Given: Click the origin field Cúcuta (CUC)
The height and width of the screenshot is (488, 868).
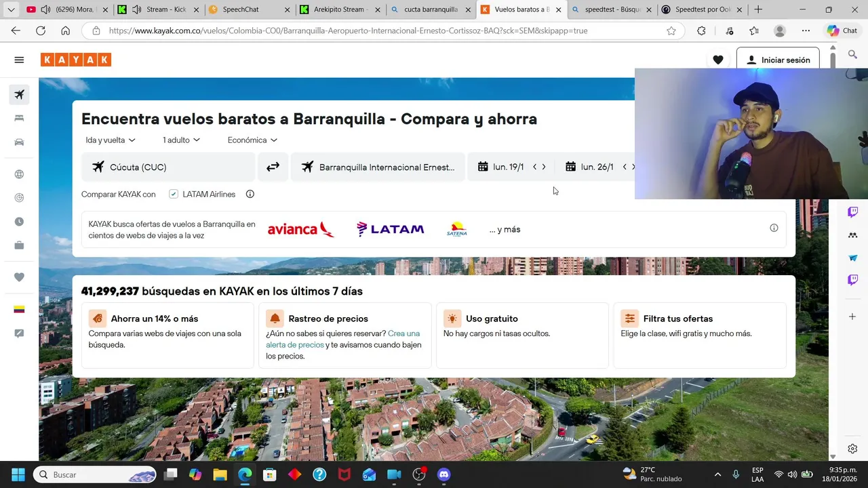Looking at the screenshot, I should [168, 167].
